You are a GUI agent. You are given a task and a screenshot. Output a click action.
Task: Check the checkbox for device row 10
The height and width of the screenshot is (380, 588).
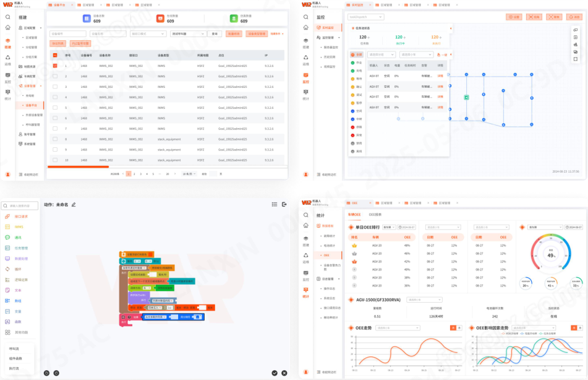(55, 160)
